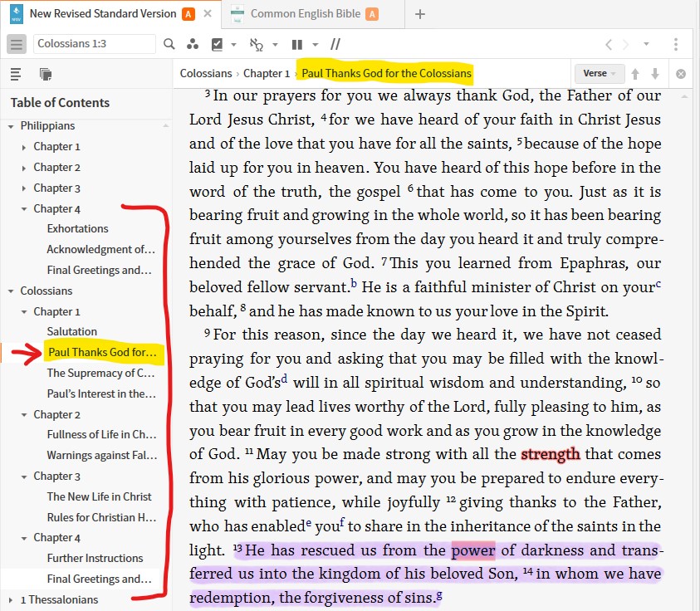Image resolution: width=700 pixels, height=611 pixels.
Task: Click the Colossians 1:3 reference box
Action: (x=94, y=45)
